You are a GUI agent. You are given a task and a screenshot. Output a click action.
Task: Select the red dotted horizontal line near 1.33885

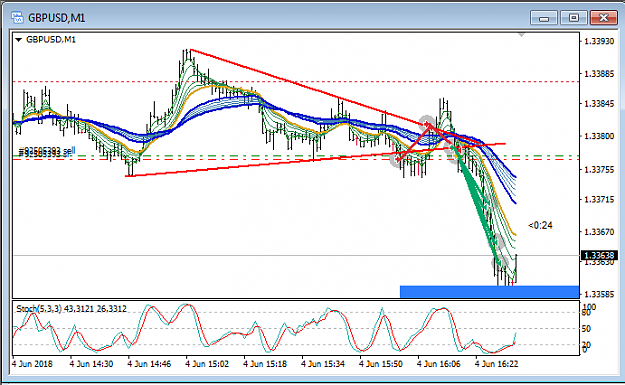[x=295, y=82]
